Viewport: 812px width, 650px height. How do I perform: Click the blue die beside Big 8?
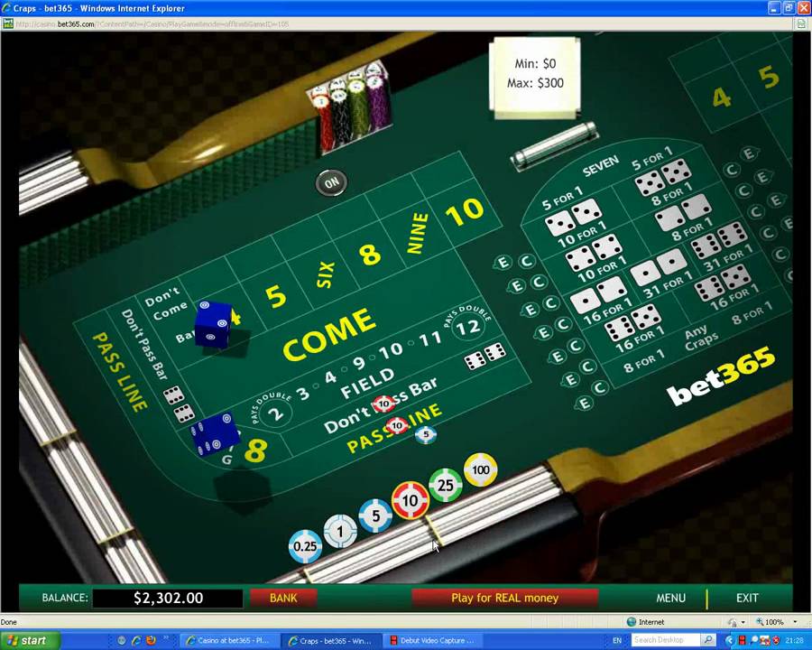coord(215,433)
